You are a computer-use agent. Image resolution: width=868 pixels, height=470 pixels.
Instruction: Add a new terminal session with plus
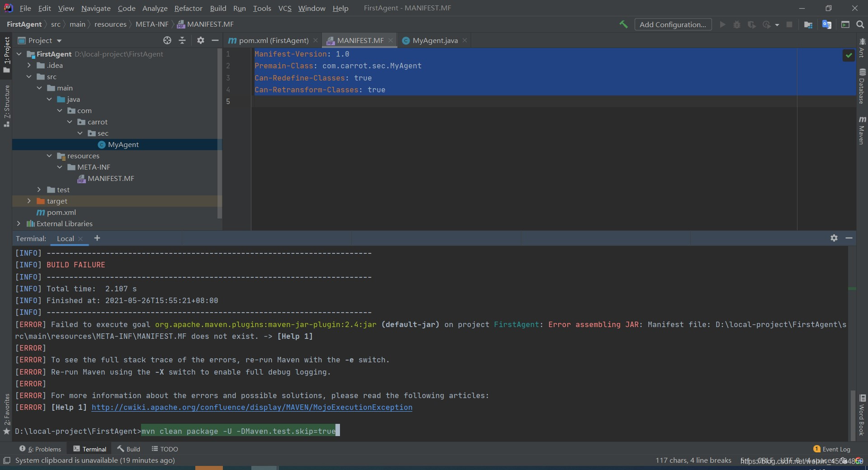coord(97,238)
